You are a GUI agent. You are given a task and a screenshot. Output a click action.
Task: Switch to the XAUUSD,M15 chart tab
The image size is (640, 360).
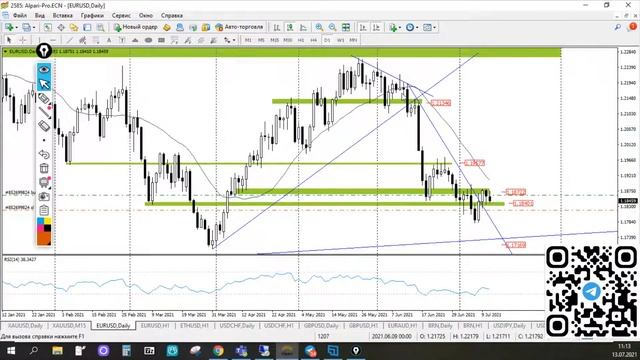click(x=69, y=326)
